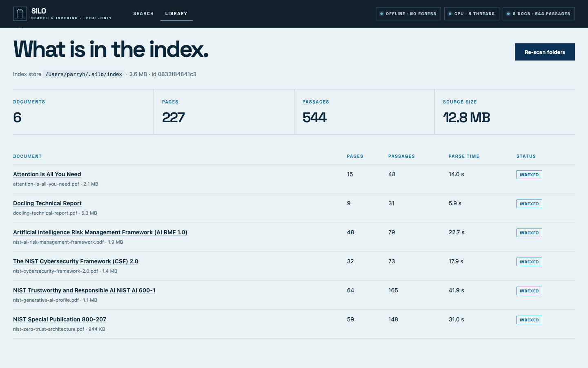The height and width of the screenshot is (368, 588).
Task: Click the Pages column header in the table
Action: [x=355, y=156]
